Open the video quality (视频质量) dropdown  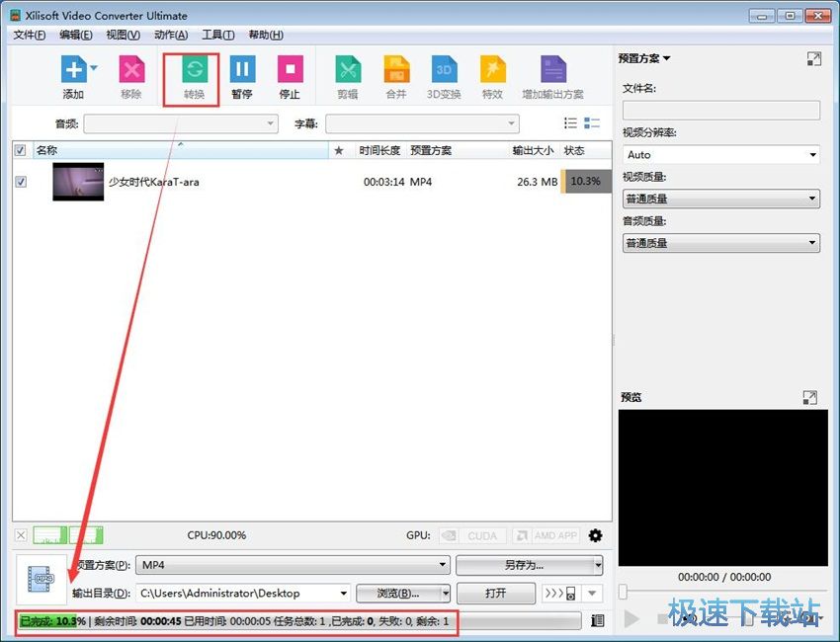click(x=721, y=199)
